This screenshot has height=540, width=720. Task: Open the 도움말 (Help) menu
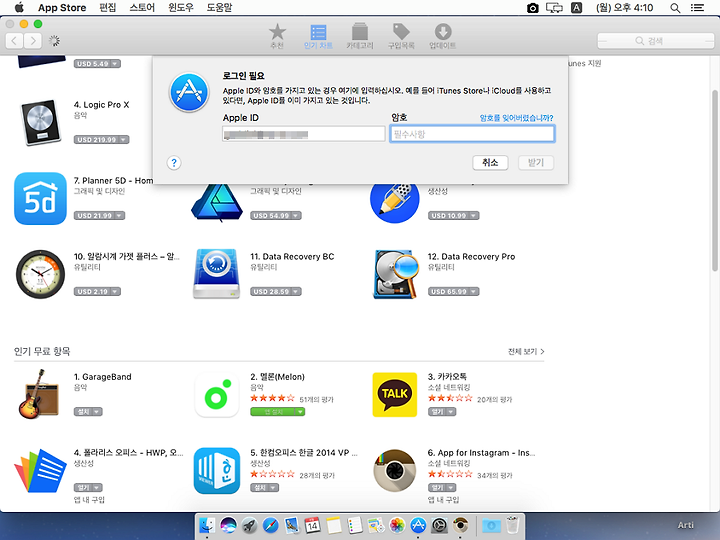[219, 8]
